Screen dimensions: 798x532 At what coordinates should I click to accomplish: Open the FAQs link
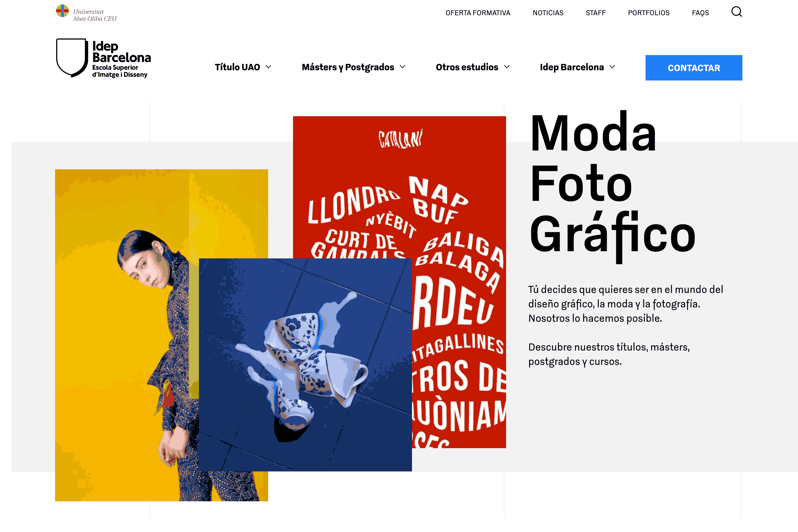(700, 13)
